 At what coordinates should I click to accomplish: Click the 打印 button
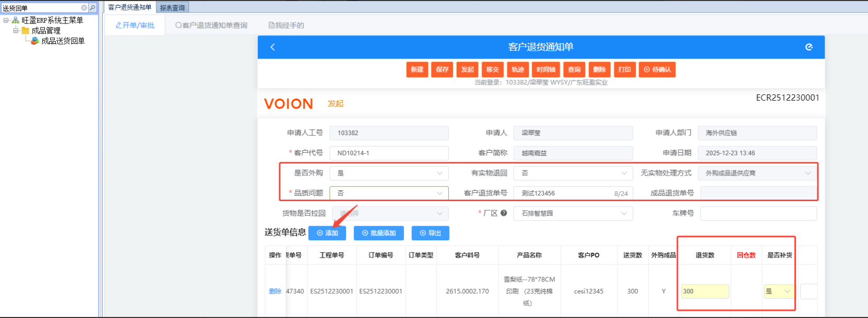(624, 69)
